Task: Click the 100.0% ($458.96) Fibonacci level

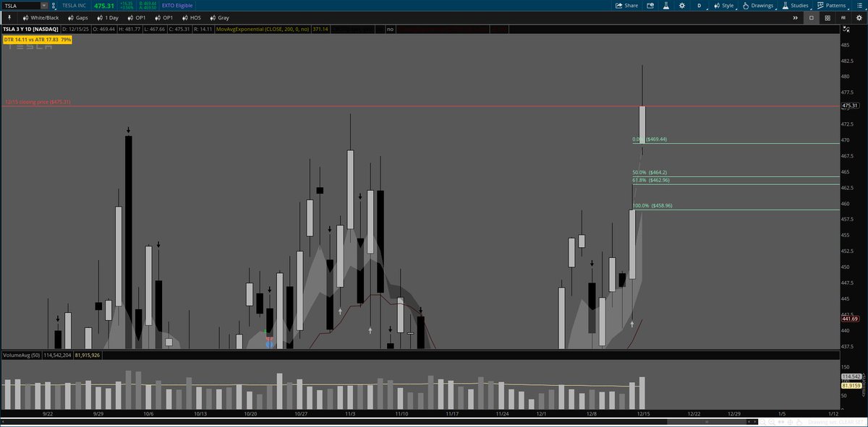Action: (652, 205)
